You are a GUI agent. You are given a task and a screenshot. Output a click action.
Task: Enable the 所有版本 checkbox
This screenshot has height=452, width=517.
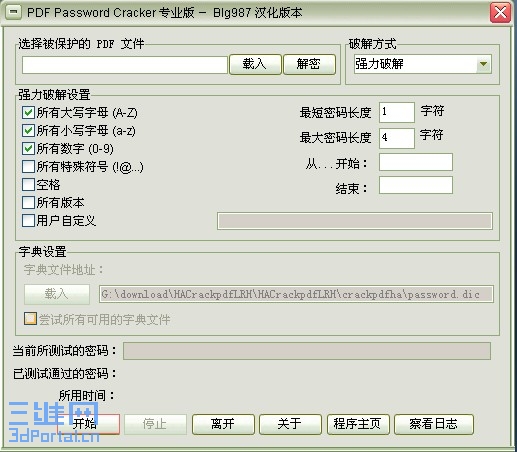click(x=28, y=202)
